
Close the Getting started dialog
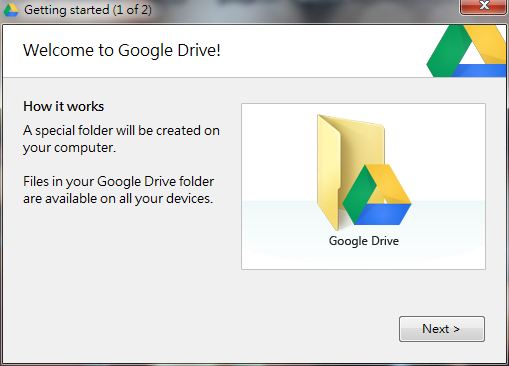click(x=484, y=7)
